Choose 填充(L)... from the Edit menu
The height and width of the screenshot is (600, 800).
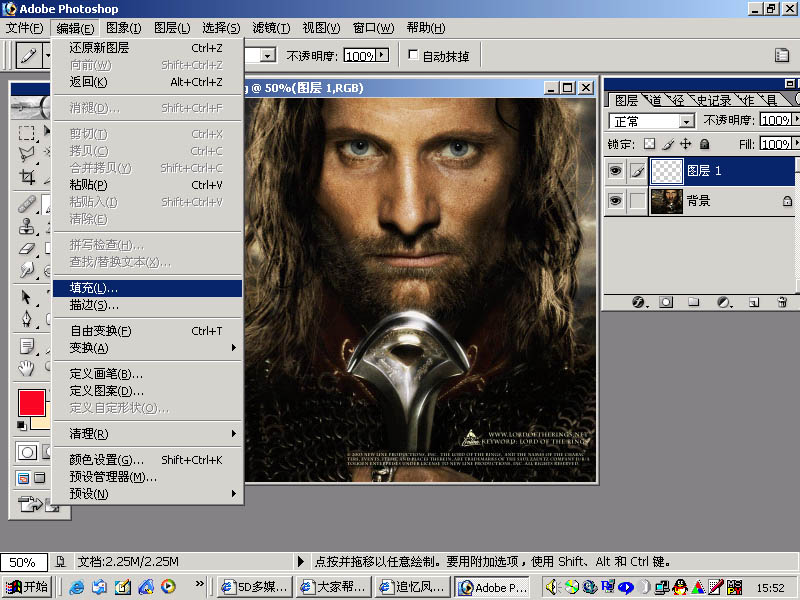pos(147,288)
